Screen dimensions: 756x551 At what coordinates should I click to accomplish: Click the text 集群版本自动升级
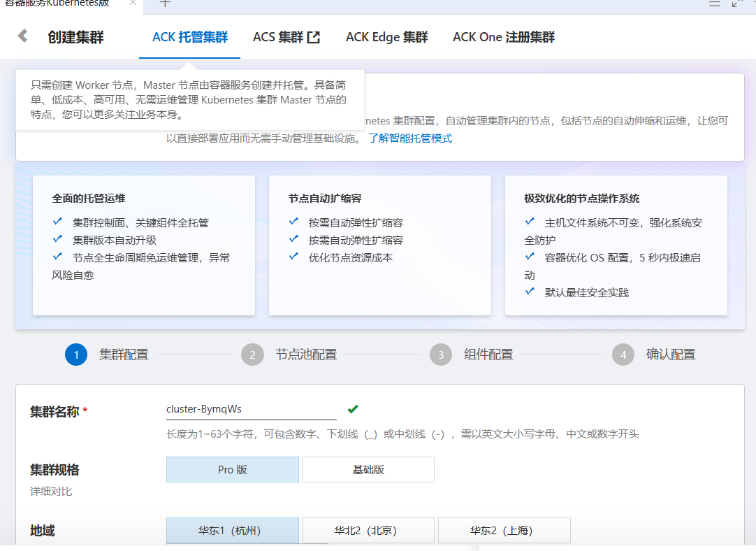(115, 241)
